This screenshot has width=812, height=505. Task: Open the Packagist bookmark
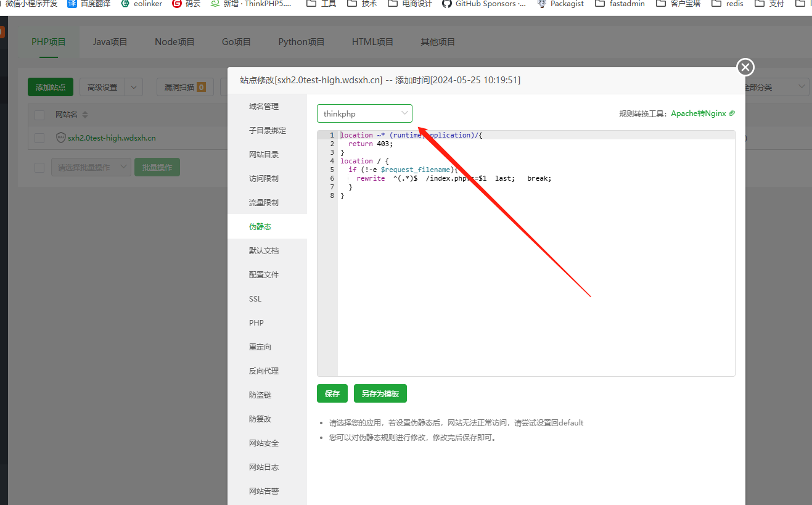(560, 4)
